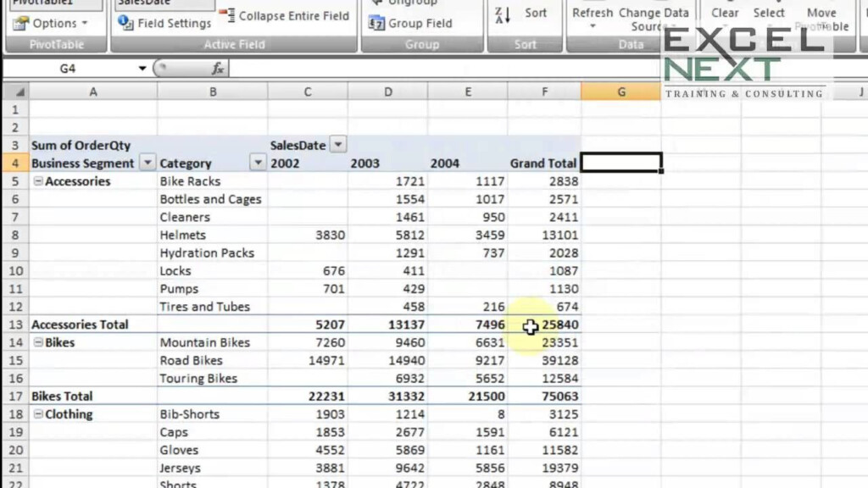Select row 17 header
Viewport: 868px width, 488px height.
click(15, 396)
